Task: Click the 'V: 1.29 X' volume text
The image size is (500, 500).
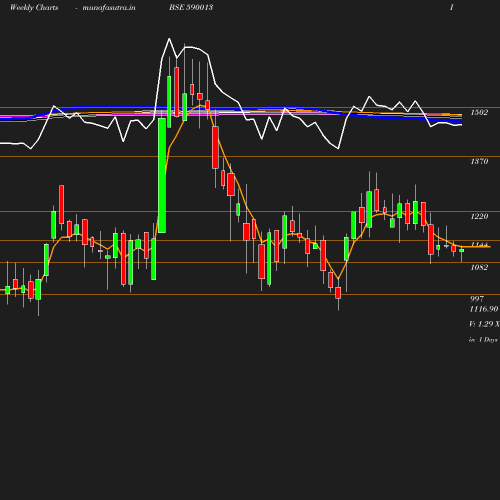Action: click(x=484, y=324)
